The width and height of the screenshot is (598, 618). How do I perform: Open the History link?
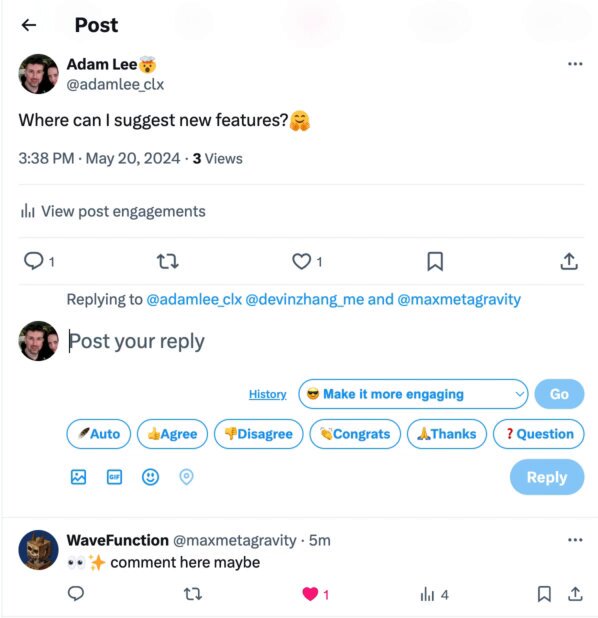tap(268, 394)
